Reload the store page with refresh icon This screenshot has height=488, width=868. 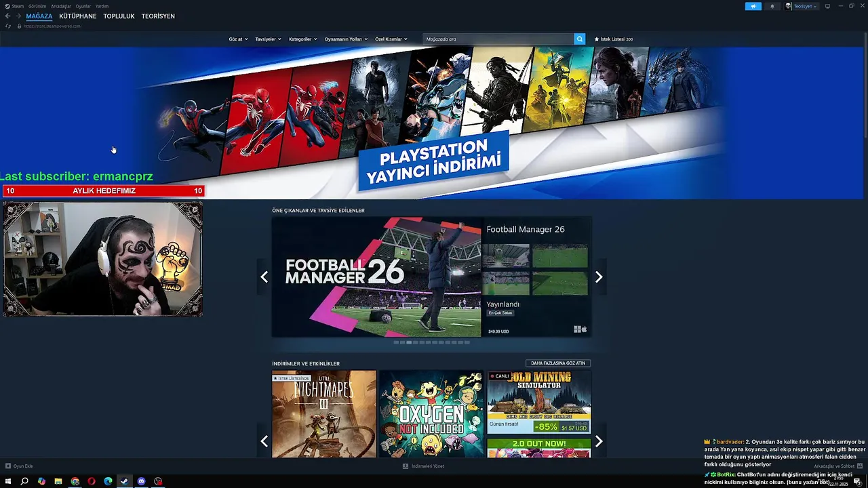(8, 26)
